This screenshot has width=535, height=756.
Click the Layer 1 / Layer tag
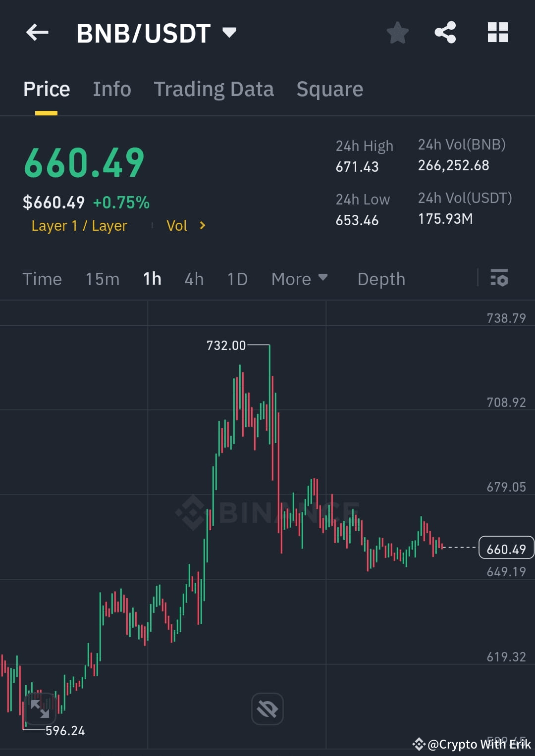click(79, 225)
